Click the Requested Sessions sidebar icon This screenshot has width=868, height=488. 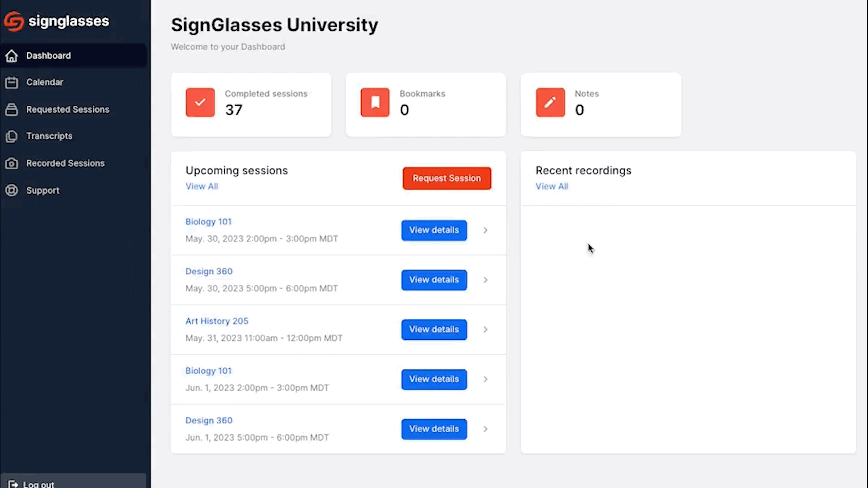(12, 110)
